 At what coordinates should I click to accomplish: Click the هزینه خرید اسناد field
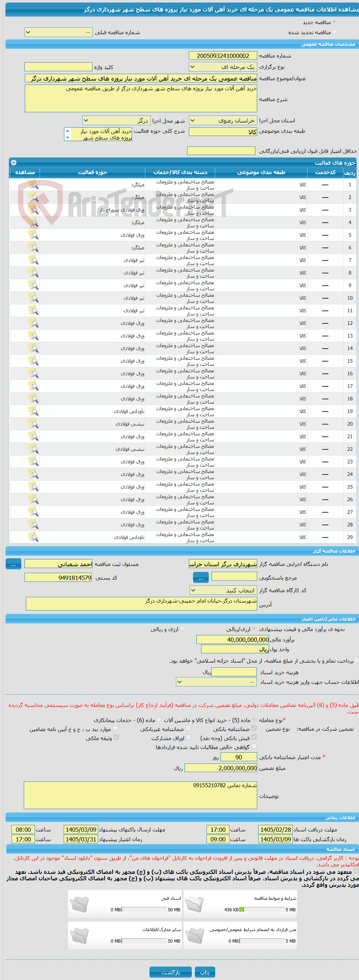click(x=234, y=672)
